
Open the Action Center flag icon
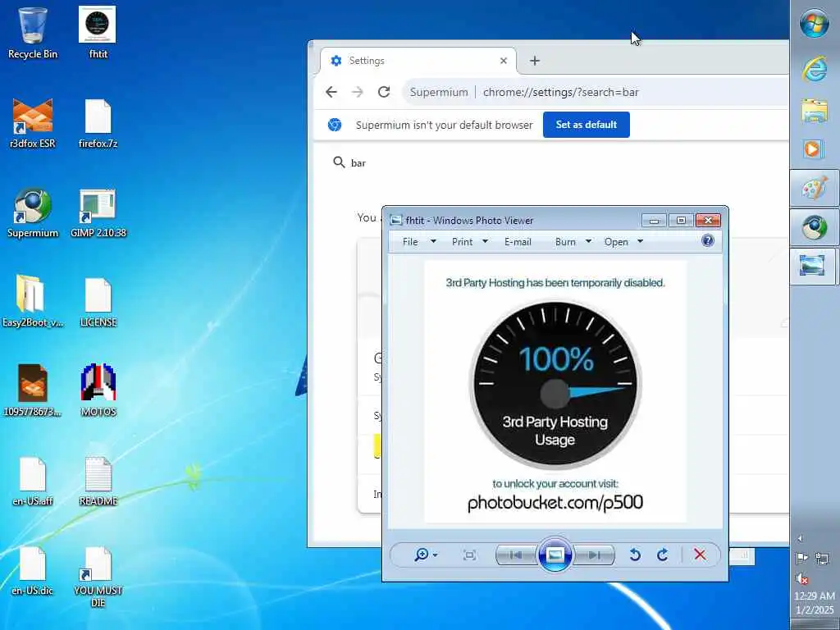(802, 559)
